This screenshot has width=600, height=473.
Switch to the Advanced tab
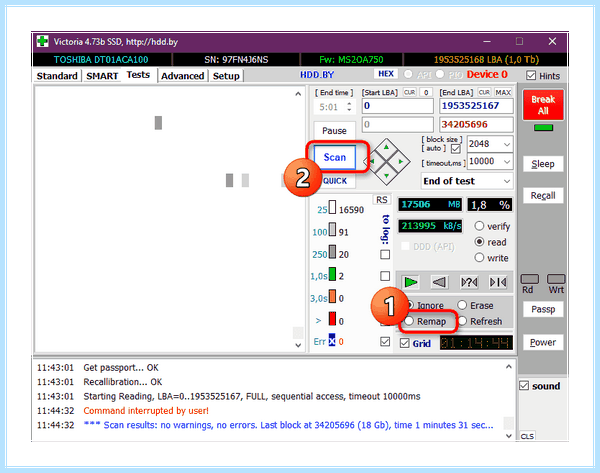(x=183, y=76)
